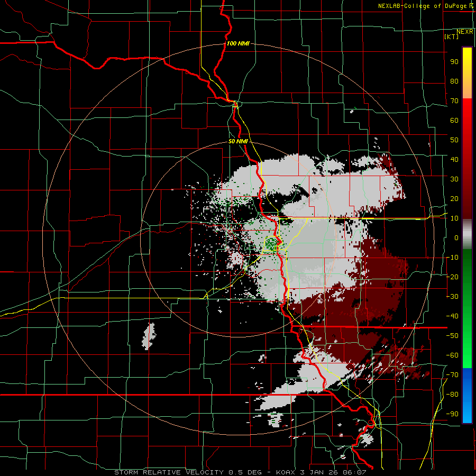Click the positive "70" scale value
This screenshot has width=476, height=476.
[x=454, y=101]
